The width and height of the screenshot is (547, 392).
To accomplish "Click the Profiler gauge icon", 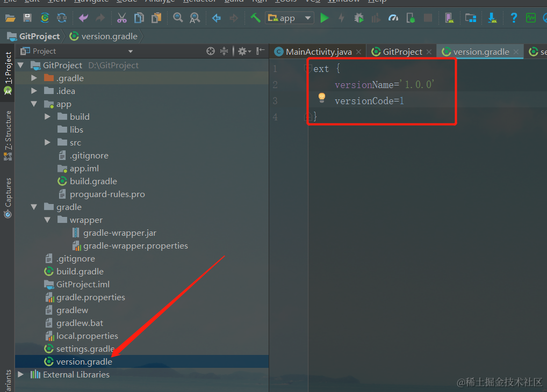I will coord(393,18).
